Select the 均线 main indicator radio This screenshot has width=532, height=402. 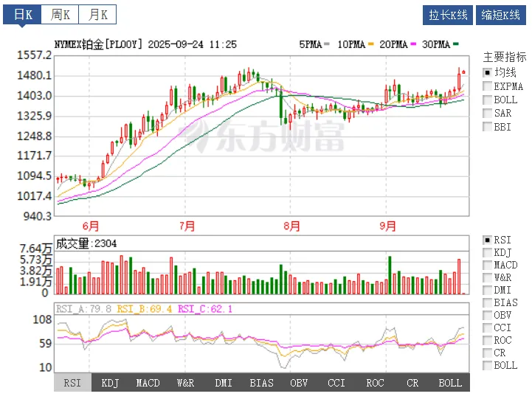click(x=487, y=72)
